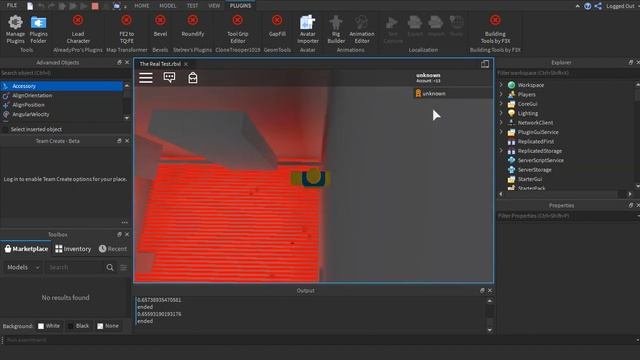
Task: Click the unknown player in the leaderboard
Action: tap(453, 93)
